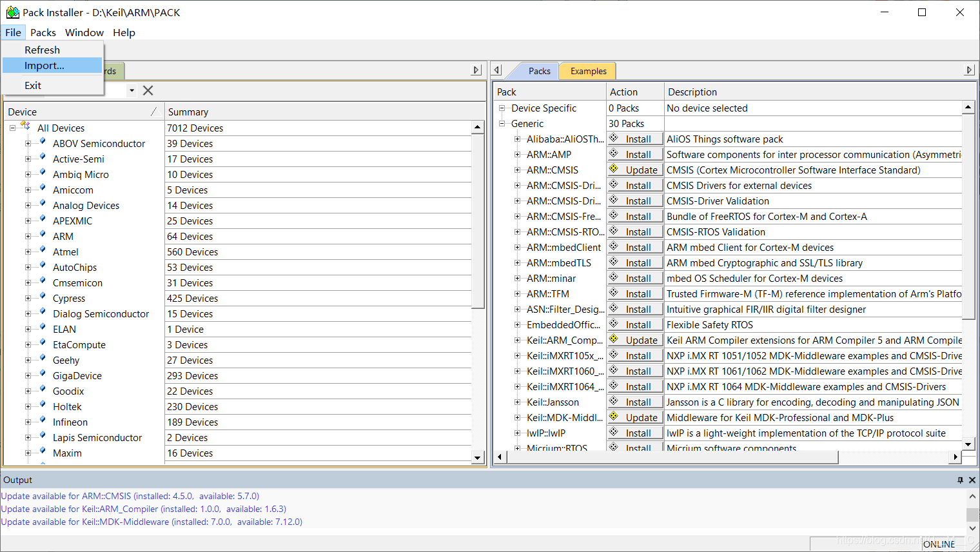This screenshot has height=552, width=980.
Task: Click the install diamond icon for Alibaba::AliOSThings
Action: [x=614, y=139]
